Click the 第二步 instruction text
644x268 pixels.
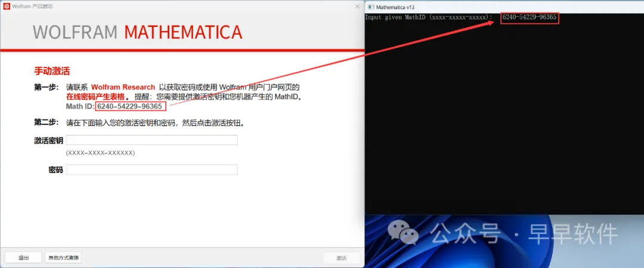(x=155, y=122)
